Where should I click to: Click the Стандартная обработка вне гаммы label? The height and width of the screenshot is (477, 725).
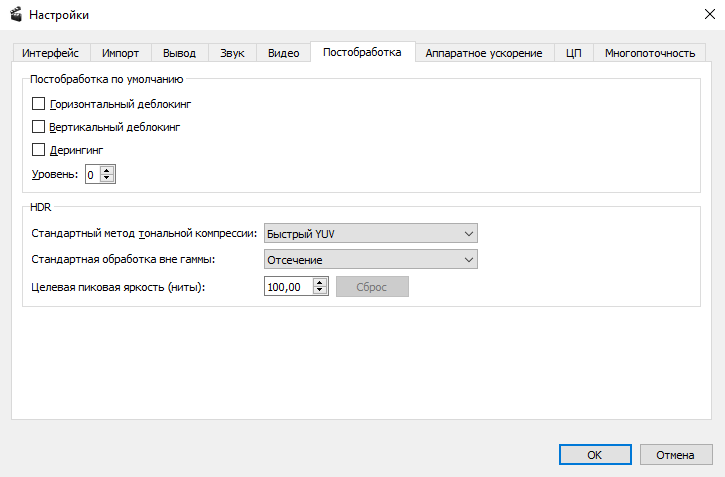click(x=123, y=259)
